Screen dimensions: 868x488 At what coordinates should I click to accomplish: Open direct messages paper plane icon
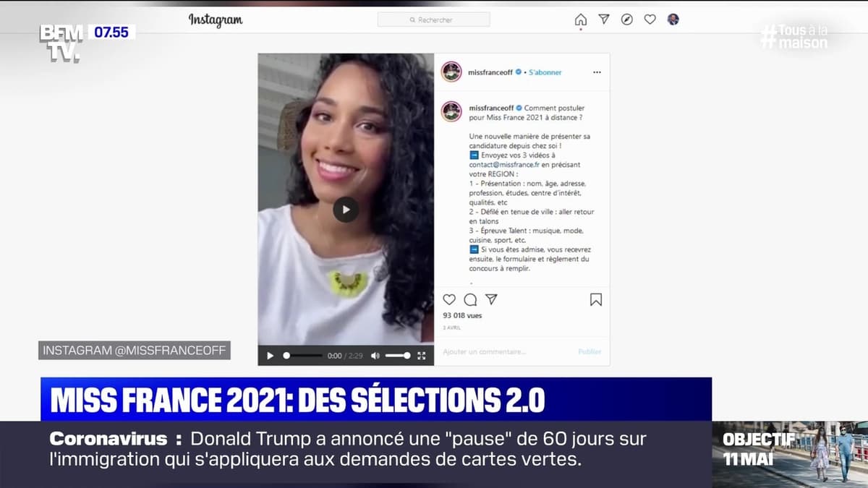(x=604, y=20)
